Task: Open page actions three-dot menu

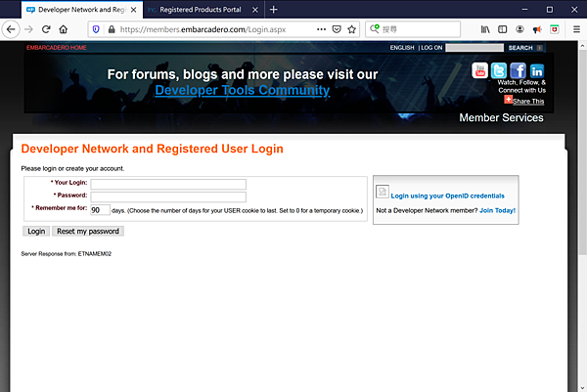Action: point(321,29)
